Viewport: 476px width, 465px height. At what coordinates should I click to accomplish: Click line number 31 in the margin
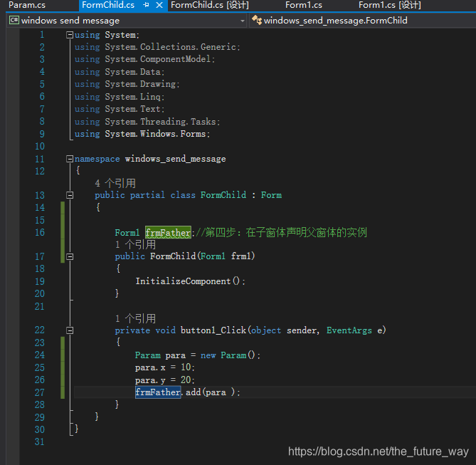click(x=40, y=442)
